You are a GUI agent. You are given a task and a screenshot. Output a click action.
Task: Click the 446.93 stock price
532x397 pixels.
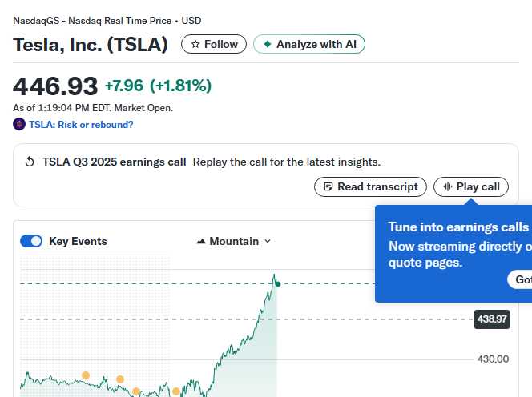(x=55, y=86)
